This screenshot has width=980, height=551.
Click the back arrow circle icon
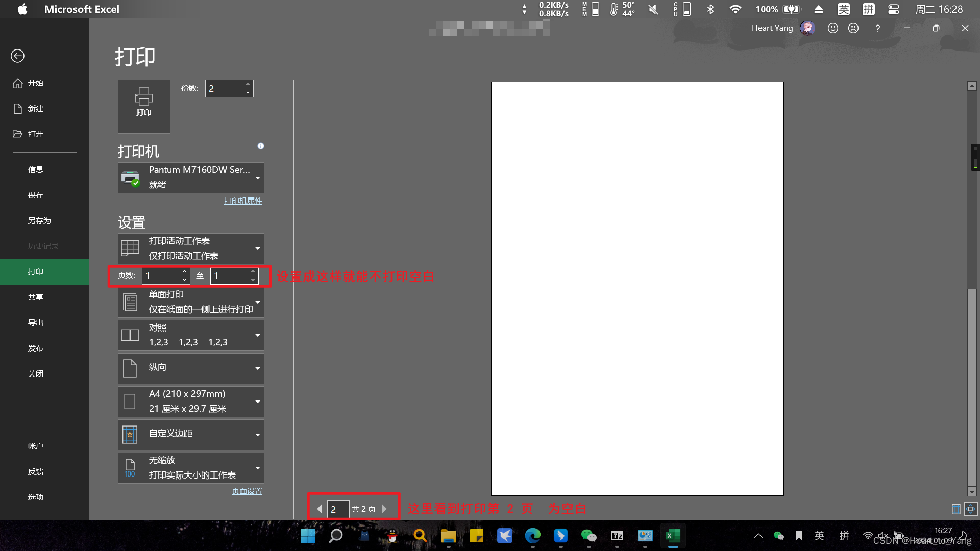click(17, 56)
